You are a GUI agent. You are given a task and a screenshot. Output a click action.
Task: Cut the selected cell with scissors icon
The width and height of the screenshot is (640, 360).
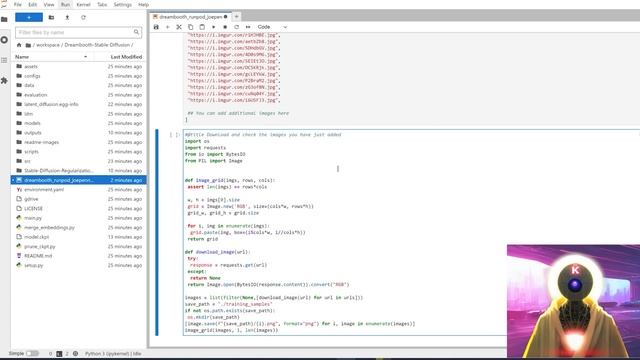[x=179, y=27]
